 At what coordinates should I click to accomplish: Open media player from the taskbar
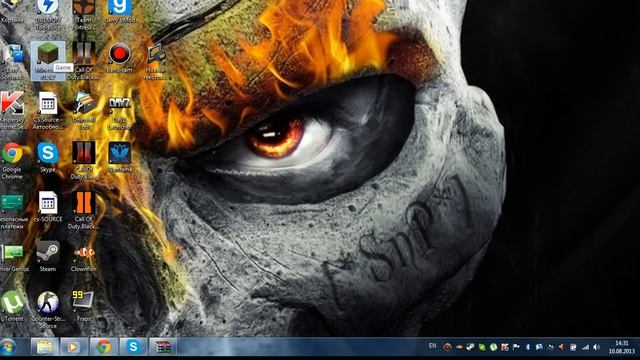(74, 347)
